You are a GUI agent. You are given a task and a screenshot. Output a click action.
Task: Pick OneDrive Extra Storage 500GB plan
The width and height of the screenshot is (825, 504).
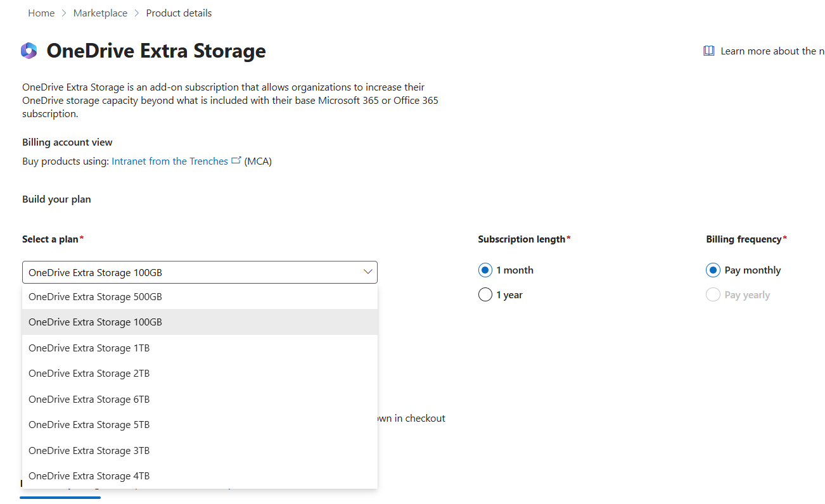coord(200,296)
